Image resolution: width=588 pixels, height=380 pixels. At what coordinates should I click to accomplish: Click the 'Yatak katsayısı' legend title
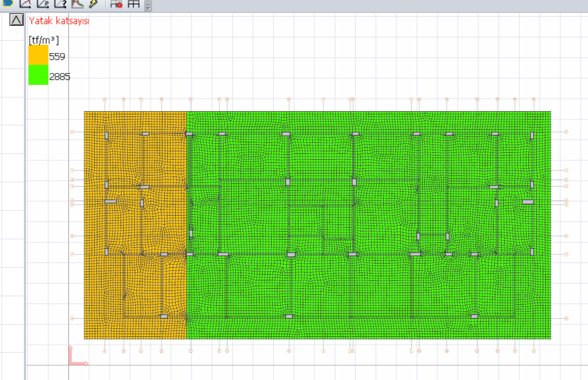59,21
